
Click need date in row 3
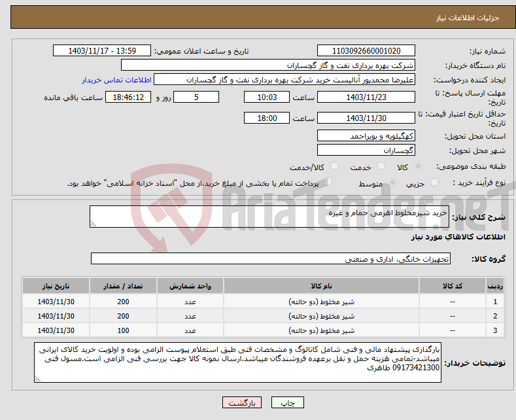tap(56, 330)
